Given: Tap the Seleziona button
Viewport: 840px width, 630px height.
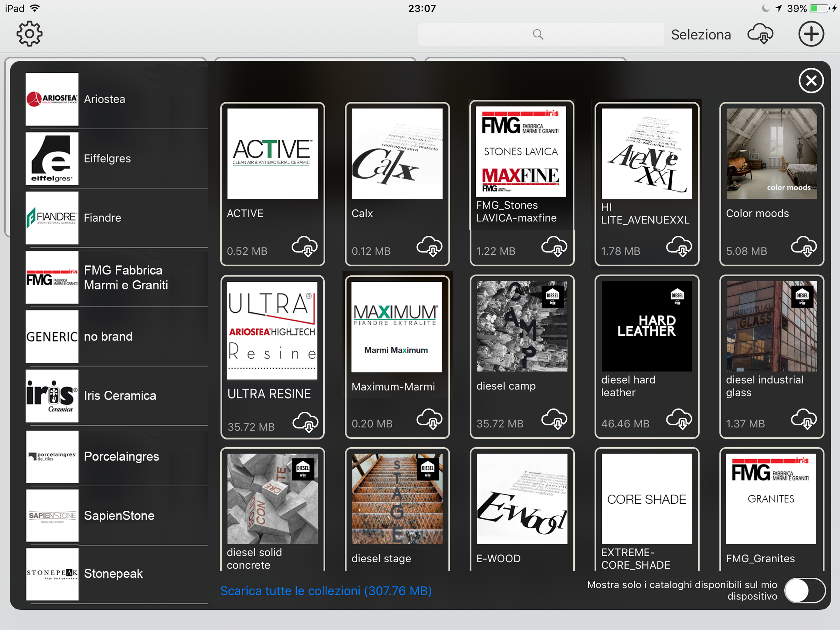Looking at the screenshot, I should (701, 34).
